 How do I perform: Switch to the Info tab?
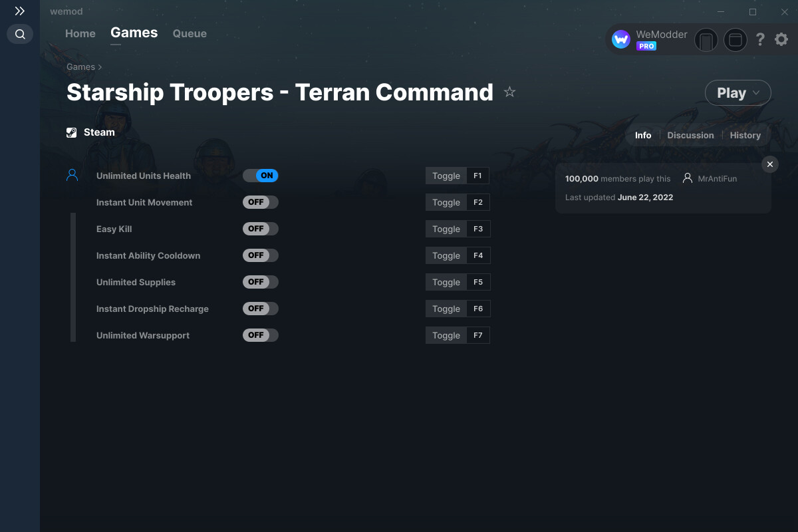pos(643,135)
